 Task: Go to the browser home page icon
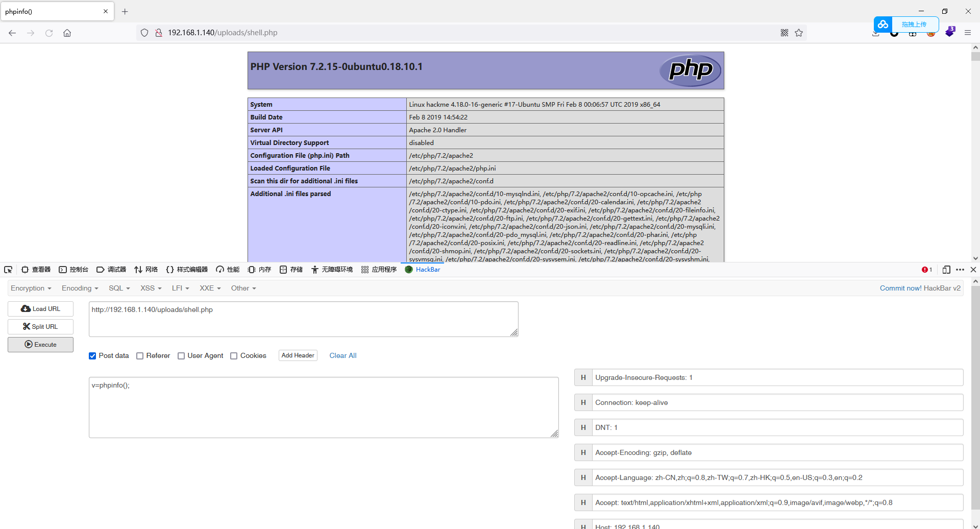click(67, 33)
